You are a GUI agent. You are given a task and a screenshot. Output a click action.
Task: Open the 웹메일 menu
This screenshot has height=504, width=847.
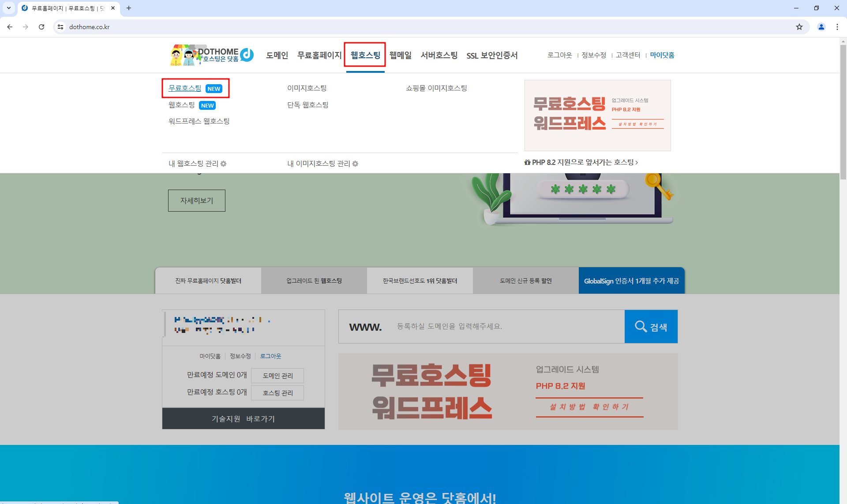(401, 55)
